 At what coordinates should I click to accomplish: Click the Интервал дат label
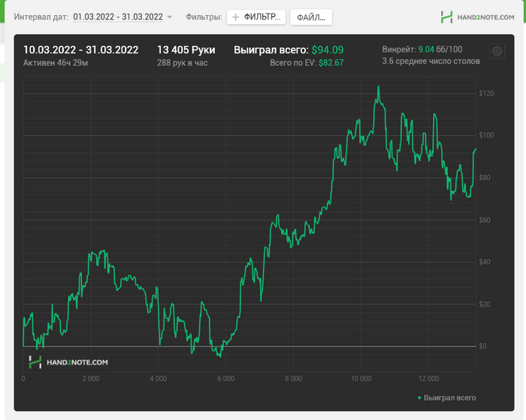[41, 17]
